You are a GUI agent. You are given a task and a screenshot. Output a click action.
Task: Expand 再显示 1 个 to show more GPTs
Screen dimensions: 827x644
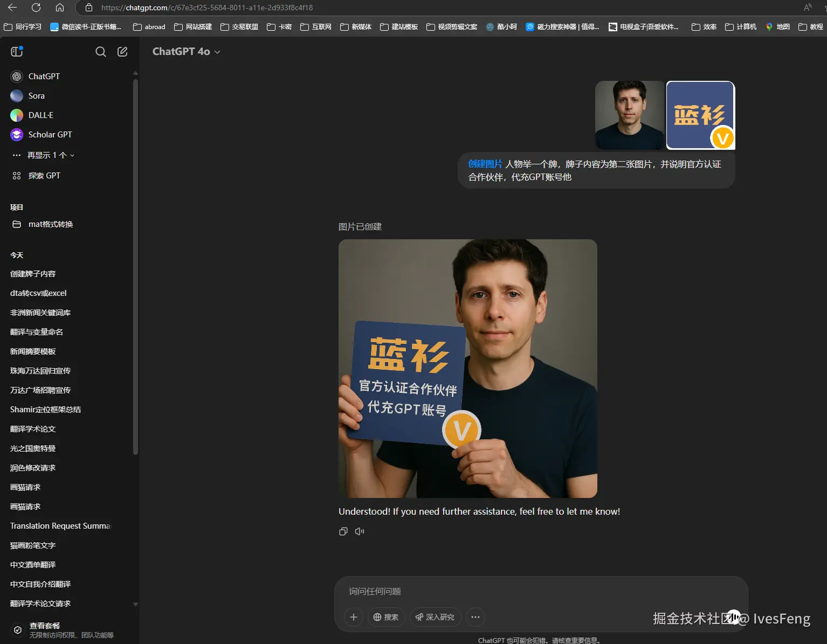44,155
